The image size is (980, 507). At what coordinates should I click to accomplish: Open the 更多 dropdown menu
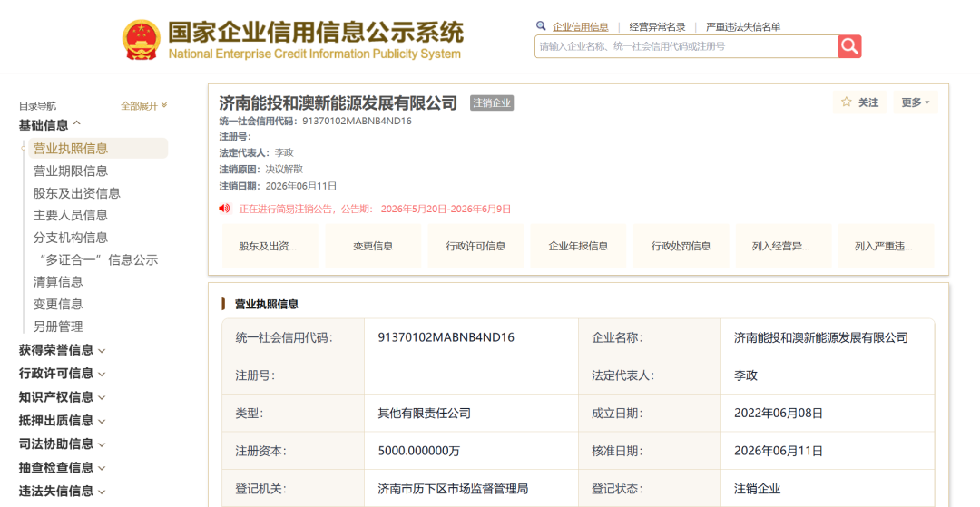coord(916,102)
